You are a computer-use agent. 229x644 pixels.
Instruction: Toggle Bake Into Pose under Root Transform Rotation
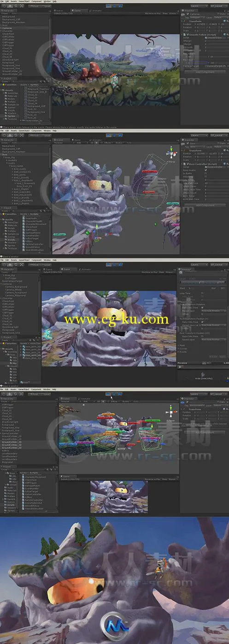tap(203, 307)
